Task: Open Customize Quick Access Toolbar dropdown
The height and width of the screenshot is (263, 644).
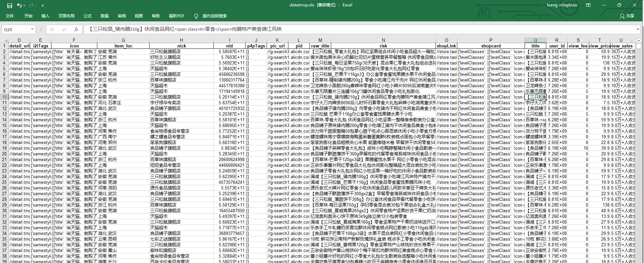Action: click(42, 6)
